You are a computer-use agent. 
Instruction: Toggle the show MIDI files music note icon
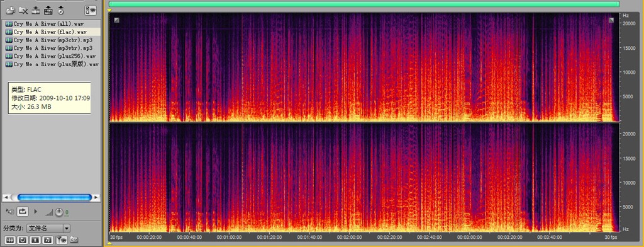pyautogui.click(x=48, y=239)
